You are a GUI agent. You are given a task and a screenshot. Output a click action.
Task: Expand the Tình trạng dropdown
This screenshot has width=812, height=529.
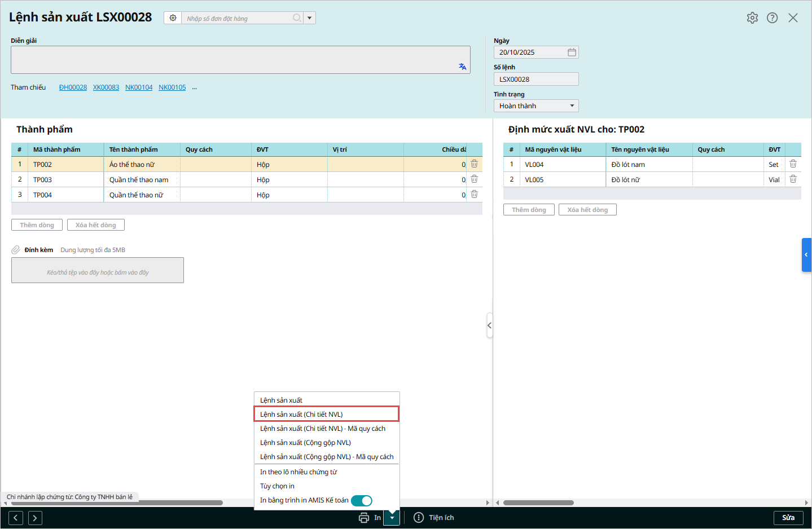tap(572, 106)
